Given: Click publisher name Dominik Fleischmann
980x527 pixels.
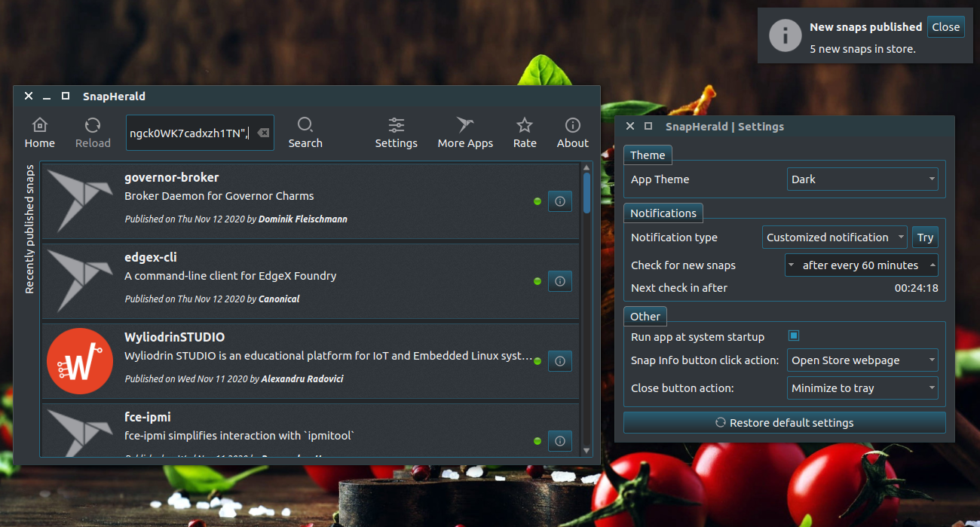Looking at the screenshot, I should (303, 219).
